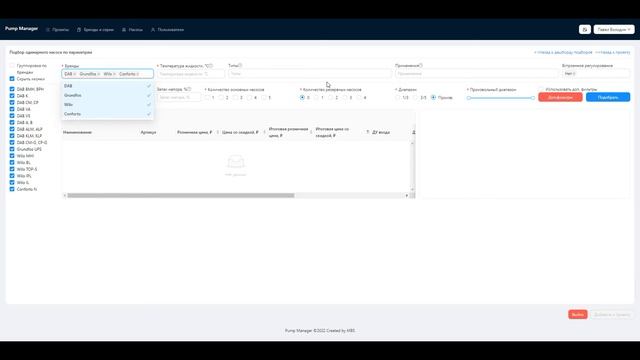640x360 pixels.
Task: Select the 2/3 range radio button
Action: [x=416, y=98]
